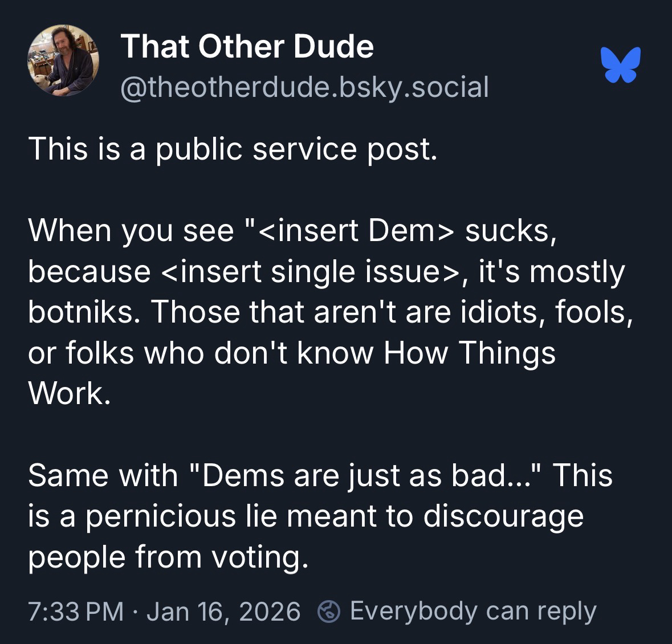Click the word "botniks" in the post
The width and height of the screenshot is (672, 644).
tap(83, 312)
